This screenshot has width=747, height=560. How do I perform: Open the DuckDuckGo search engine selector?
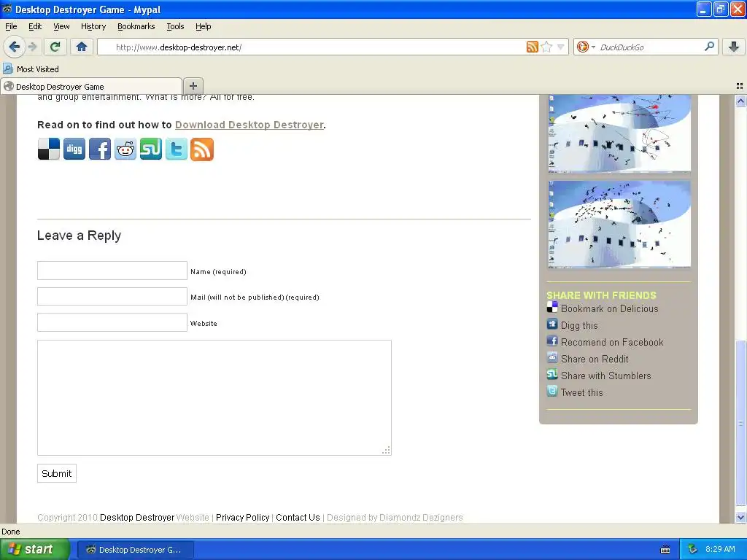click(x=586, y=47)
